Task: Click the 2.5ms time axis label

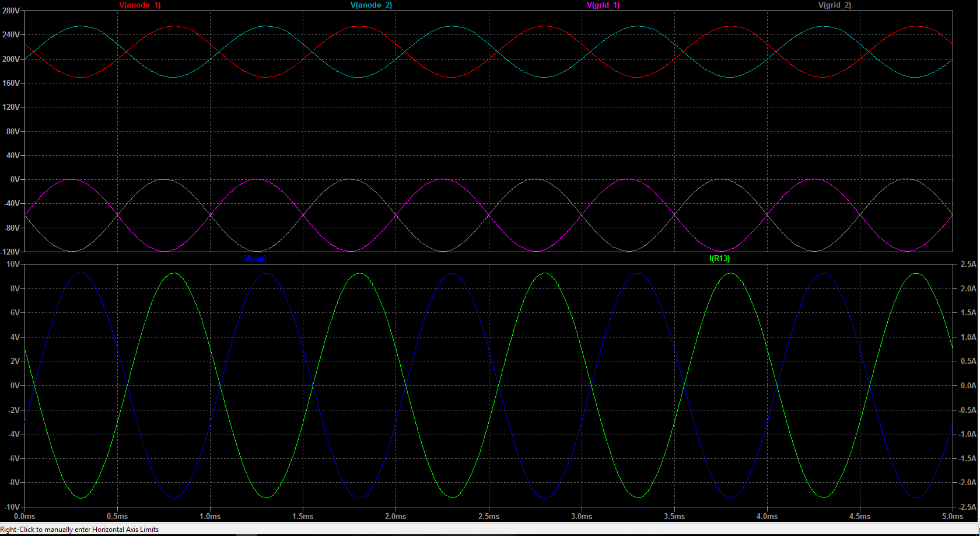Action: pyautogui.click(x=489, y=516)
